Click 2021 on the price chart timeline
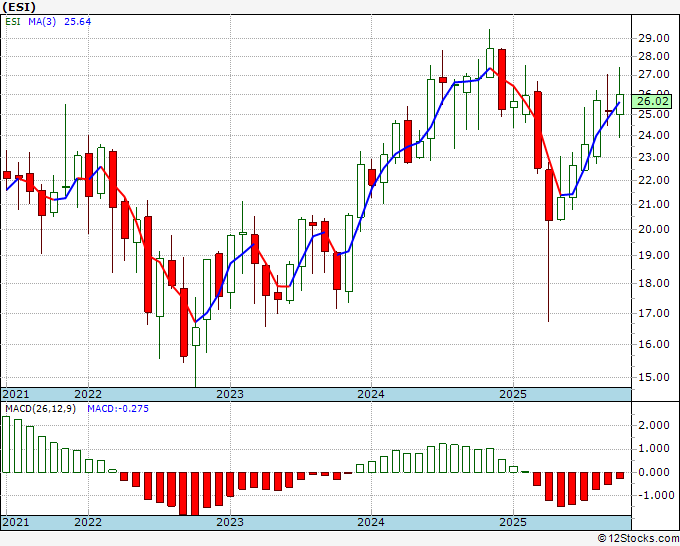Screen dimensions: 680x546 [x=16, y=394]
